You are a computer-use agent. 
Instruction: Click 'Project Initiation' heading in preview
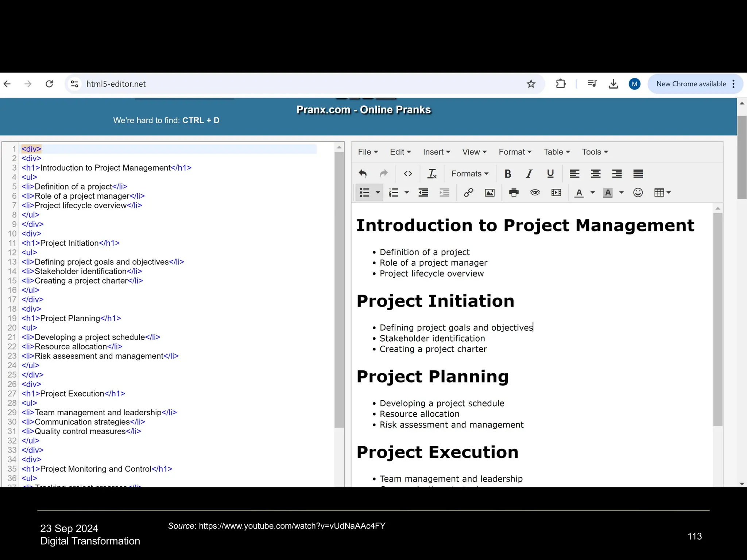pyautogui.click(x=436, y=301)
